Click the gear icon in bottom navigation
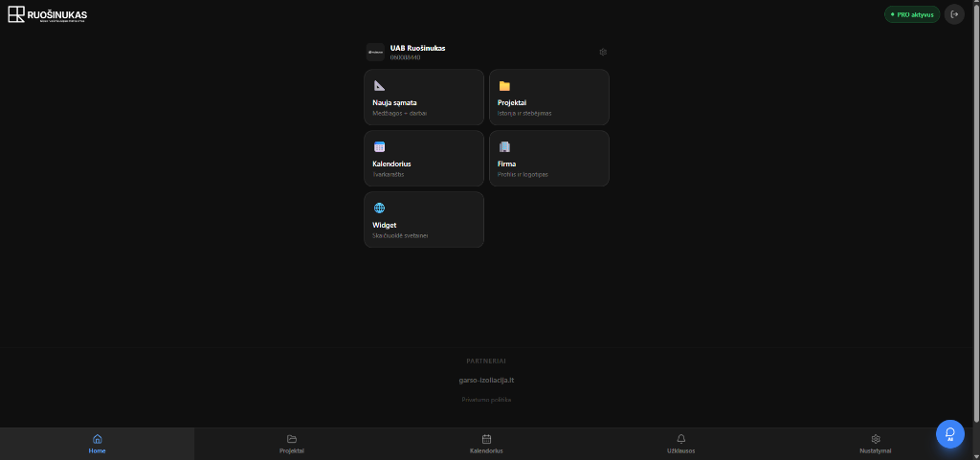980x460 pixels. coord(876,439)
